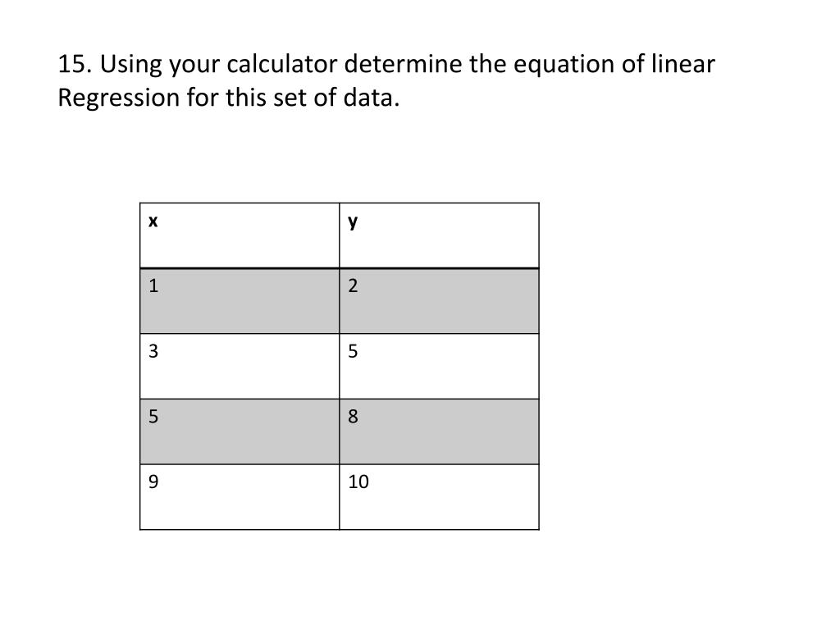This screenshot has width=840, height=630.
Task: Click the word 'determine' in the question
Action: pos(403,64)
